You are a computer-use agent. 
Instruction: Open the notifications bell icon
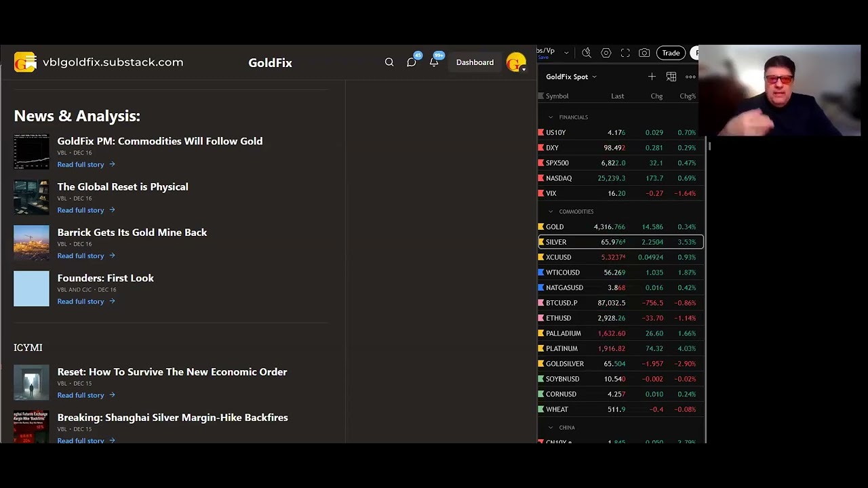434,62
